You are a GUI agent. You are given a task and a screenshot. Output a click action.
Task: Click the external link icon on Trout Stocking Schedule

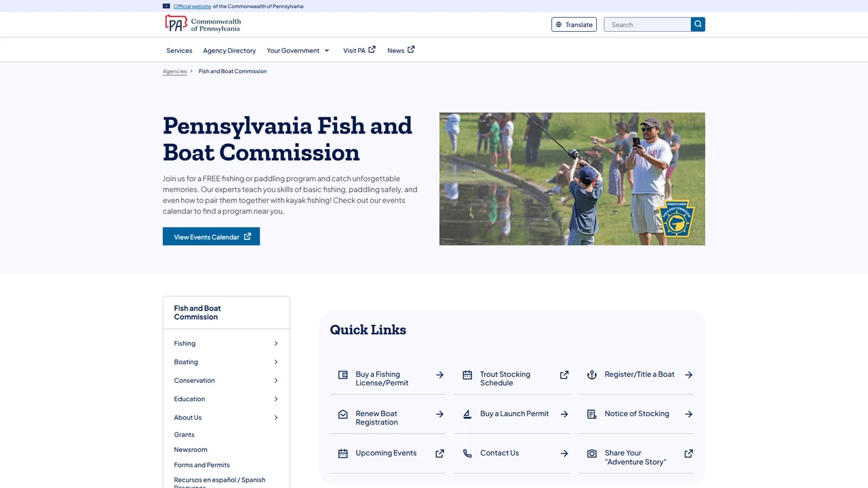564,375
